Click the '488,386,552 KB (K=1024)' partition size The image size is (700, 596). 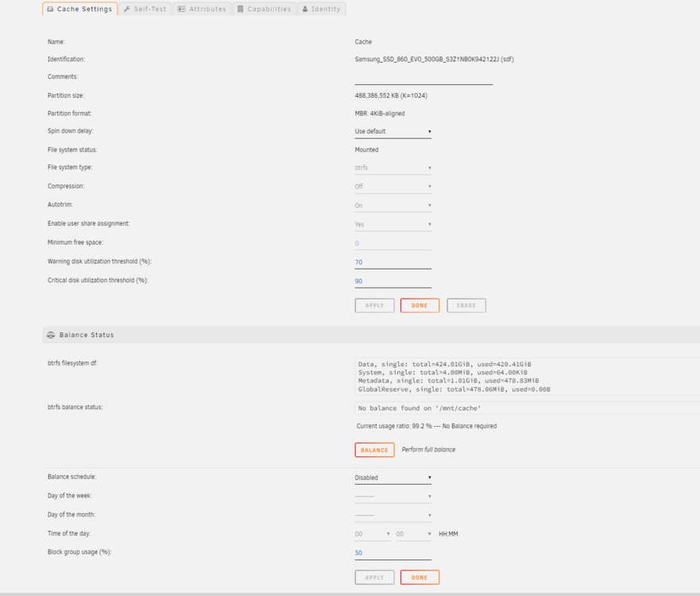(391, 96)
